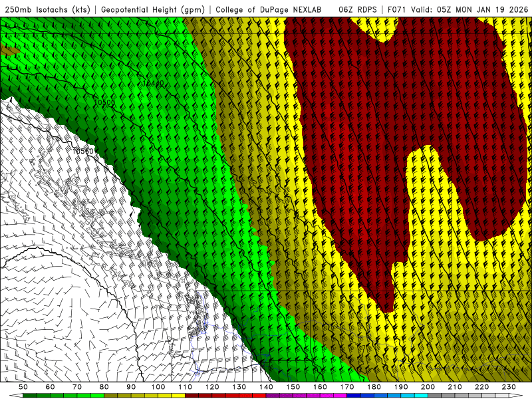The width and height of the screenshot is (532, 399).
Task: Click the '06Z RDPS' model run label
Action: (358, 9)
